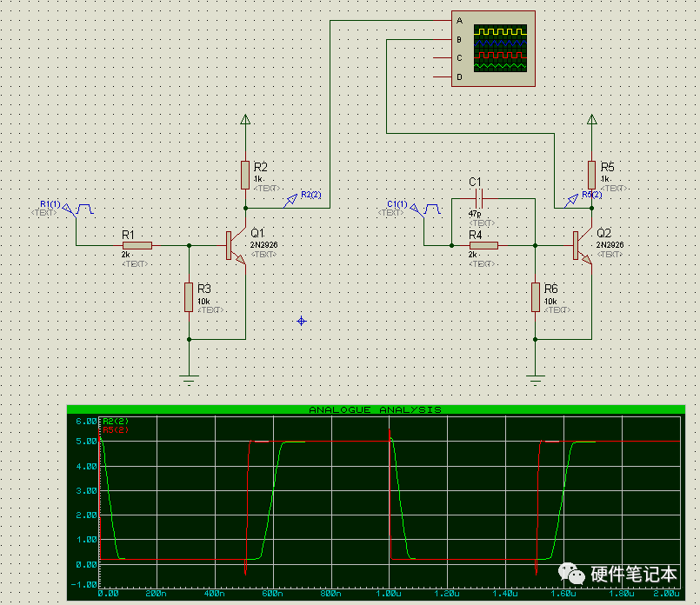Click the '10k' value beside R3
This screenshot has height=605, width=700.
point(203,301)
